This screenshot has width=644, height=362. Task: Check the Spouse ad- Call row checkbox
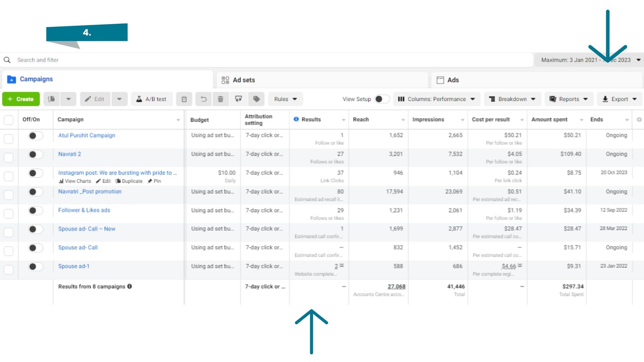pos(8,251)
